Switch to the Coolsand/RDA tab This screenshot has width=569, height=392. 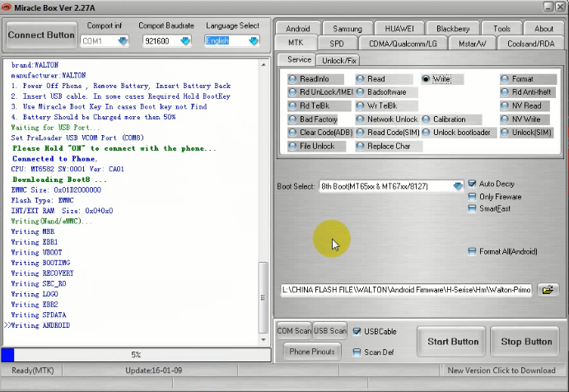point(531,44)
